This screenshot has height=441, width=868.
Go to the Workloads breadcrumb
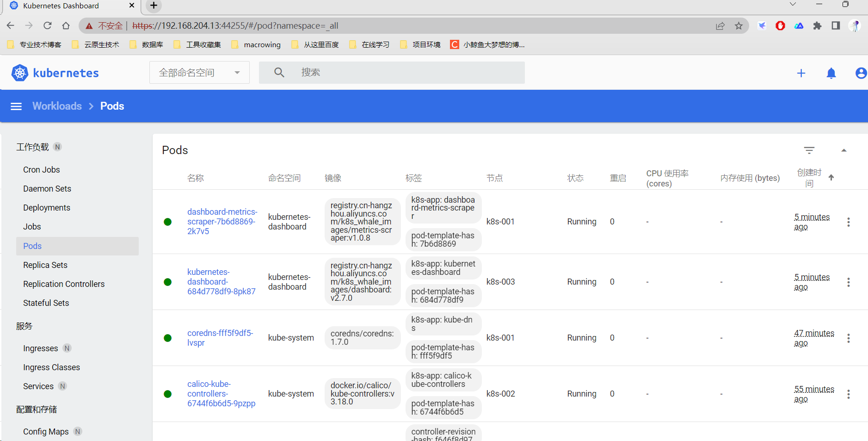click(x=57, y=106)
